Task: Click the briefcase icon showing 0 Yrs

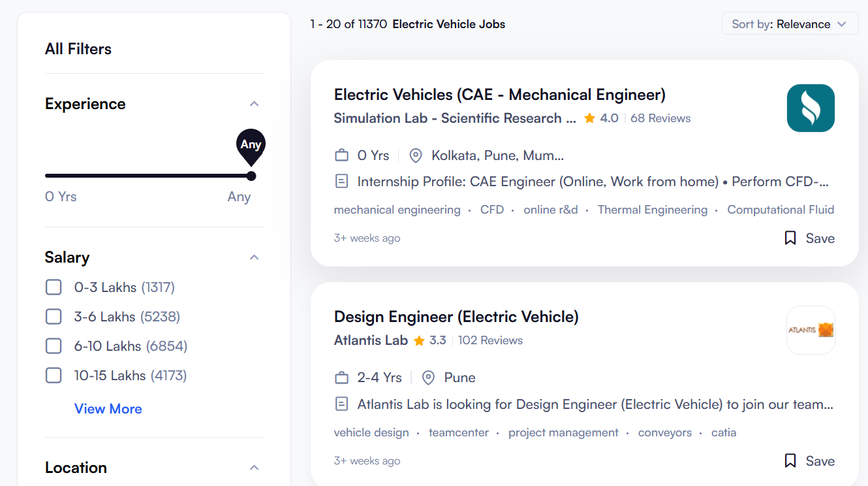Action: pos(341,155)
